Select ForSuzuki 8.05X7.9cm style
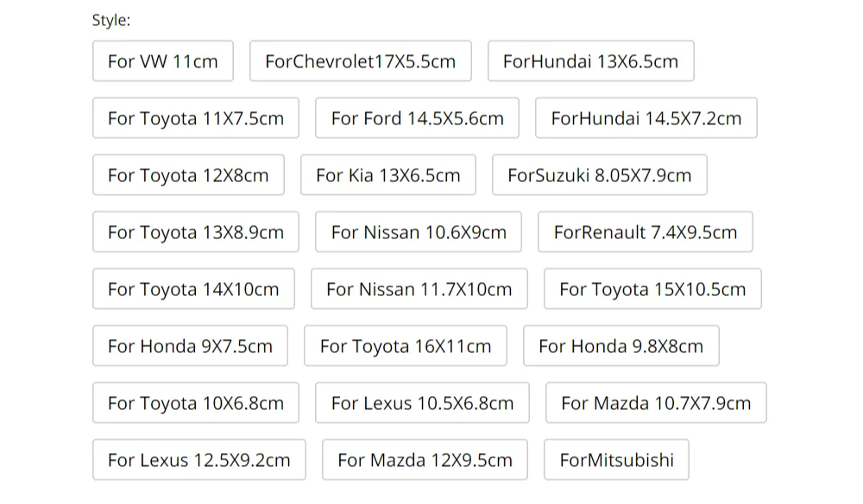 pos(600,175)
